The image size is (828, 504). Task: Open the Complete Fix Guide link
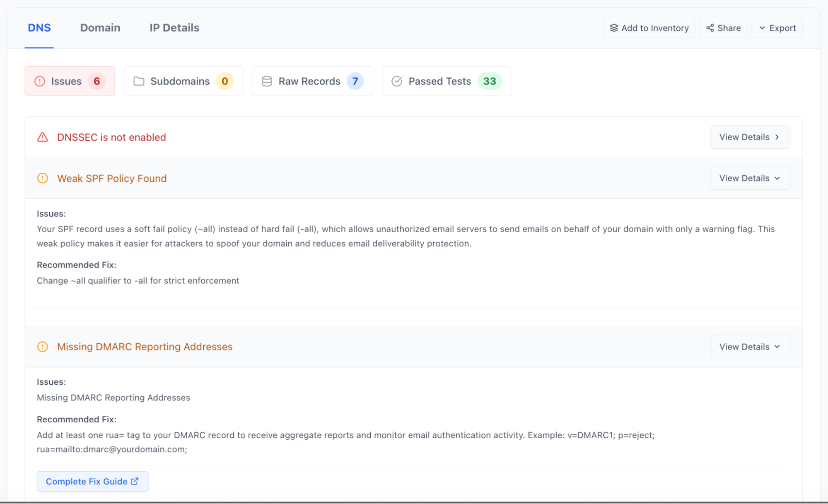click(92, 481)
